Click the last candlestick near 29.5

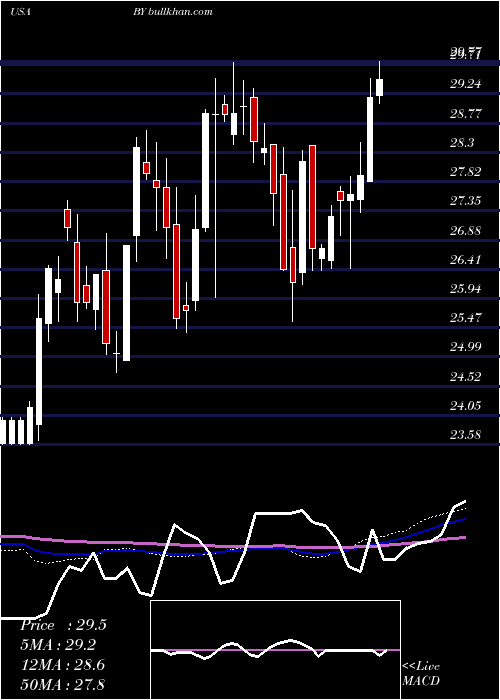click(379, 87)
